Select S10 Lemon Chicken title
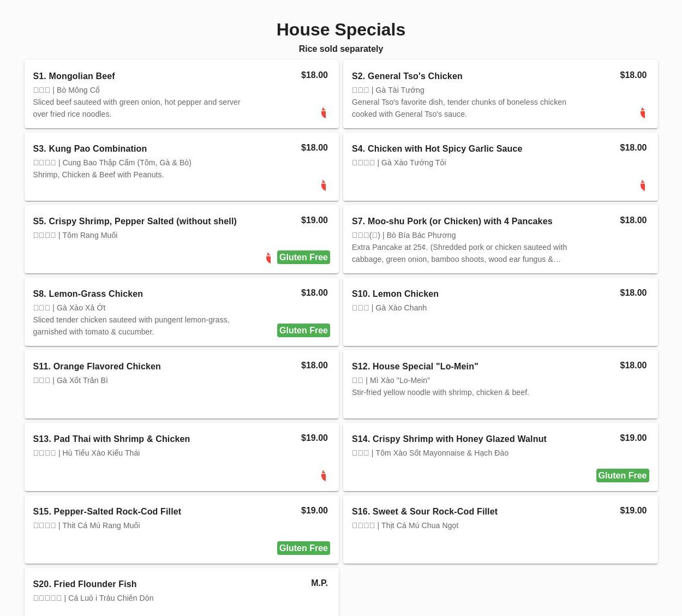 [395, 294]
